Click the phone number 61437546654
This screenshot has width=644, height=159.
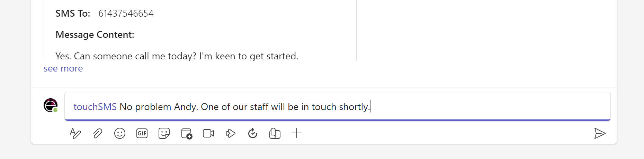pyautogui.click(x=126, y=14)
